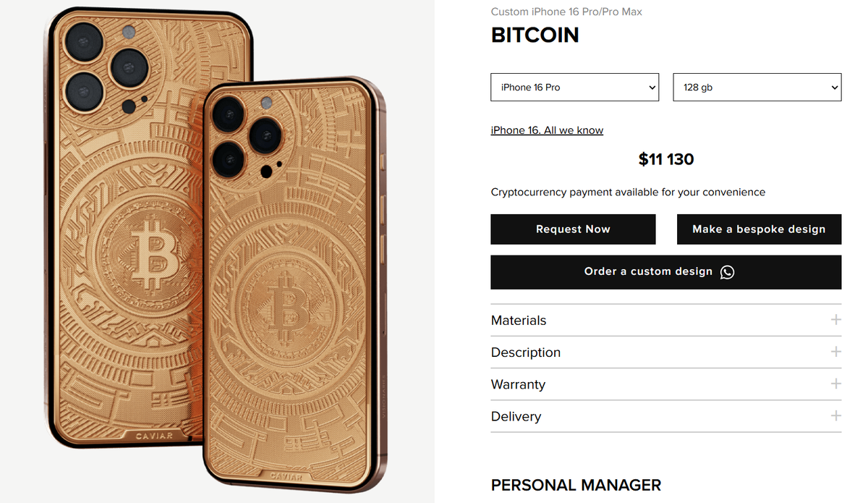
Task: Click Make a bespoke design button
Action: point(759,229)
